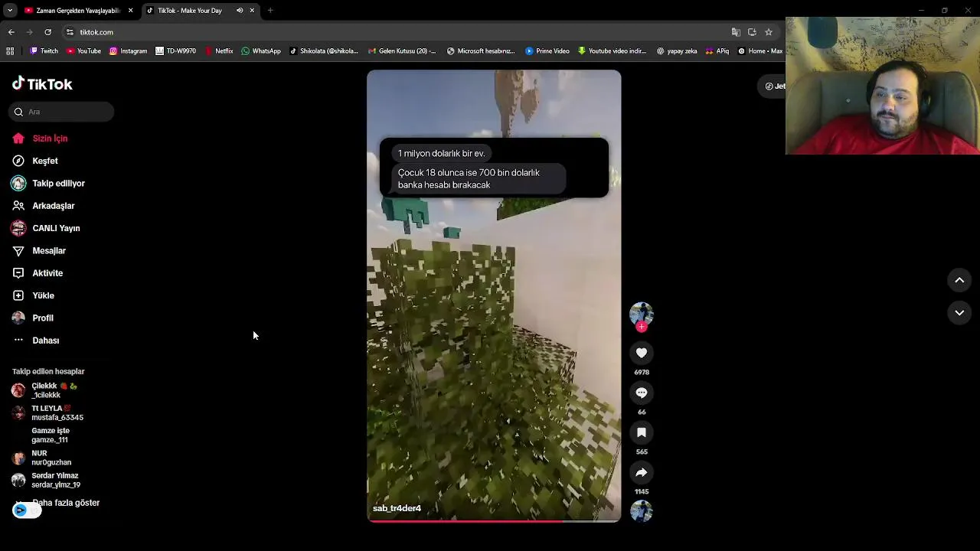The height and width of the screenshot is (551, 980).
Task: Open the WhatsApp bookmark
Action: tap(261, 51)
